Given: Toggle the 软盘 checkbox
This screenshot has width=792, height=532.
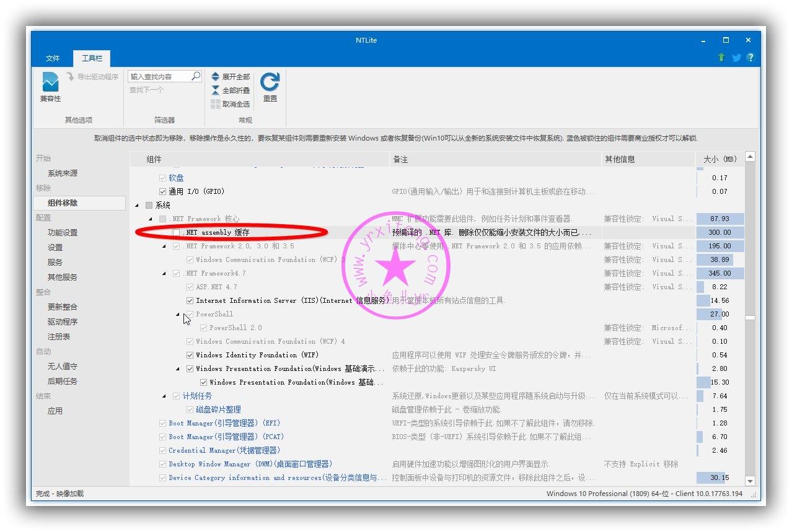Looking at the screenshot, I should (x=163, y=178).
